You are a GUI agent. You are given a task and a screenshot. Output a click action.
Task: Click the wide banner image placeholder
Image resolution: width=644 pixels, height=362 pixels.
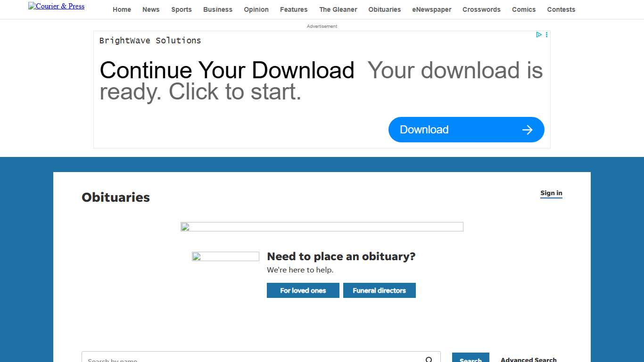(x=322, y=227)
